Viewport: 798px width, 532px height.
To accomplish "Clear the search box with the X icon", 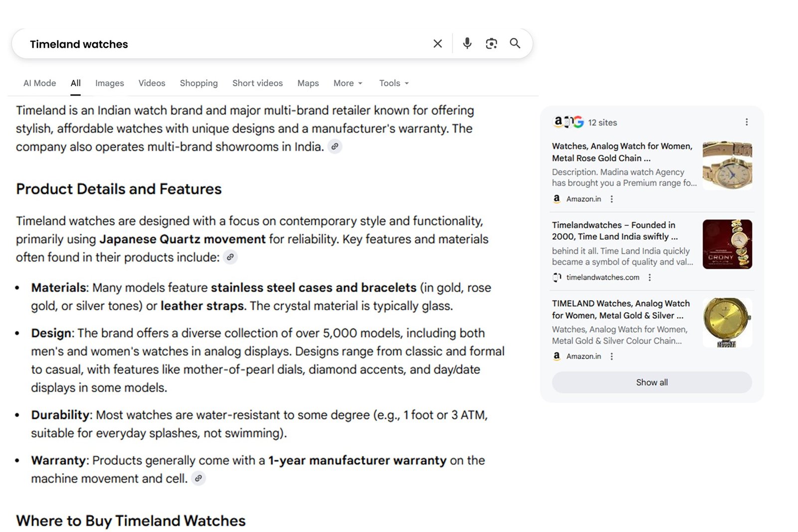I will point(437,44).
